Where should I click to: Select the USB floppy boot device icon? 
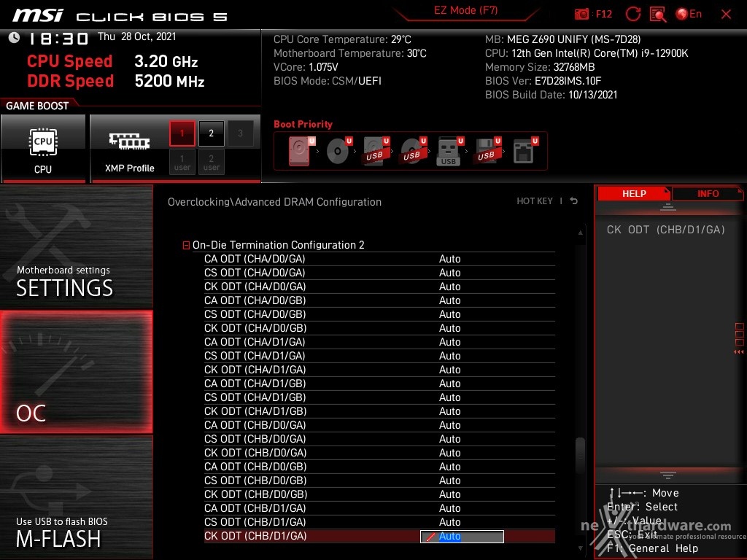click(x=487, y=150)
